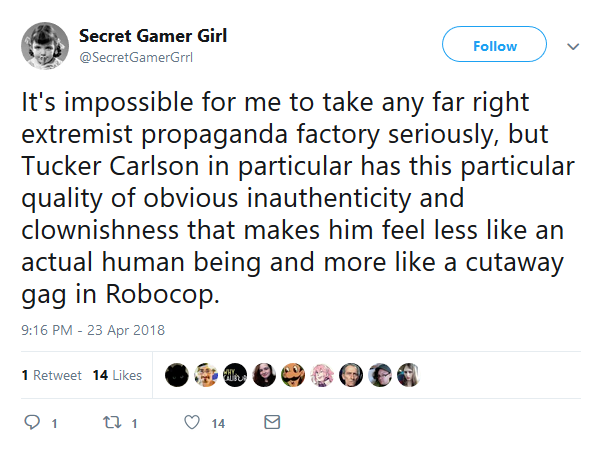
Task: Follow Secret Gamer Girl
Action: click(494, 44)
